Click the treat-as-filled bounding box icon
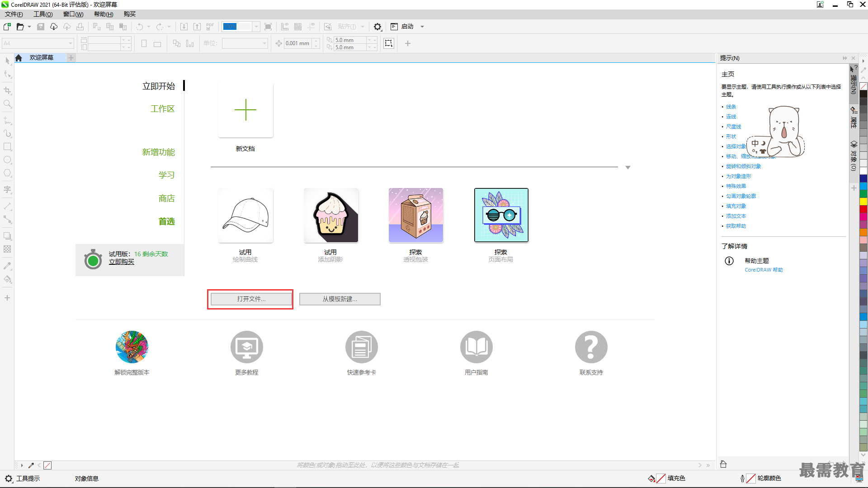Screen dimensions: 868x488 pyautogui.click(x=389, y=43)
